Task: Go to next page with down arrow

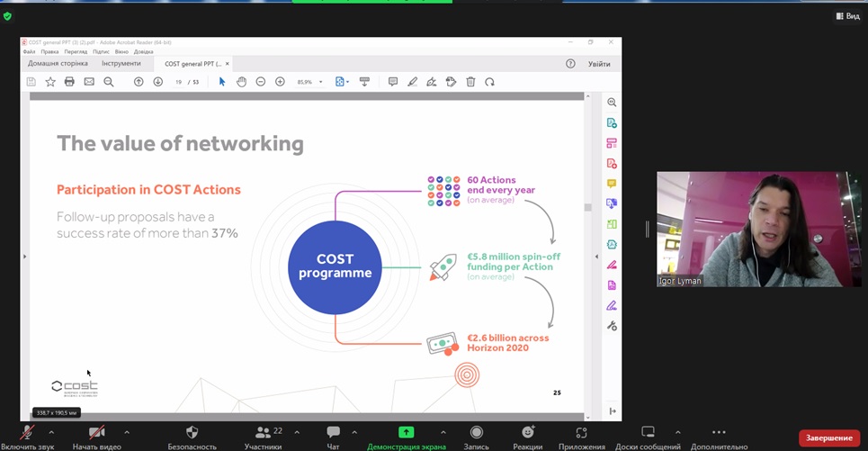Action: pyautogui.click(x=157, y=82)
